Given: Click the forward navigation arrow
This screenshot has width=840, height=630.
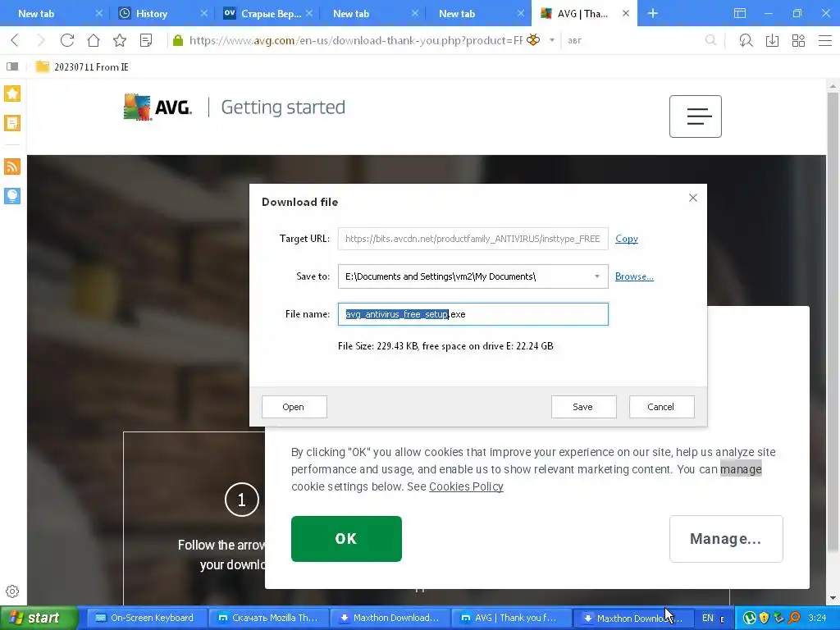Looking at the screenshot, I should click(x=41, y=40).
